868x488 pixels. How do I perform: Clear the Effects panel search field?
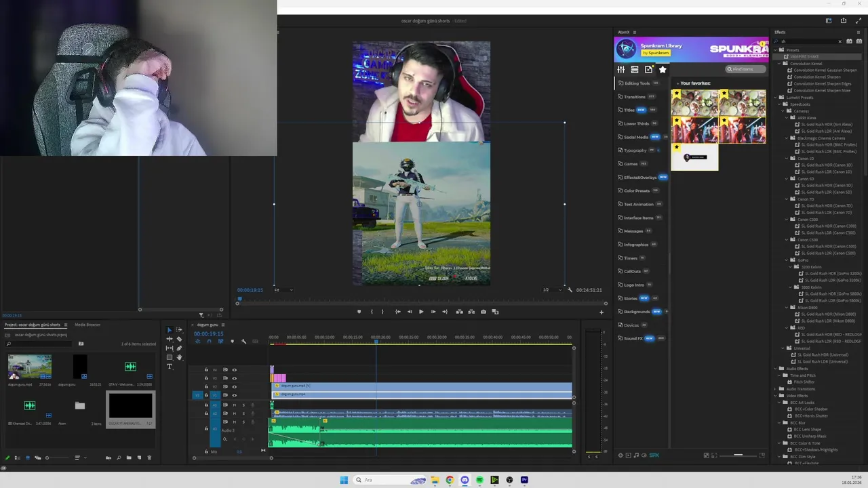[840, 41]
